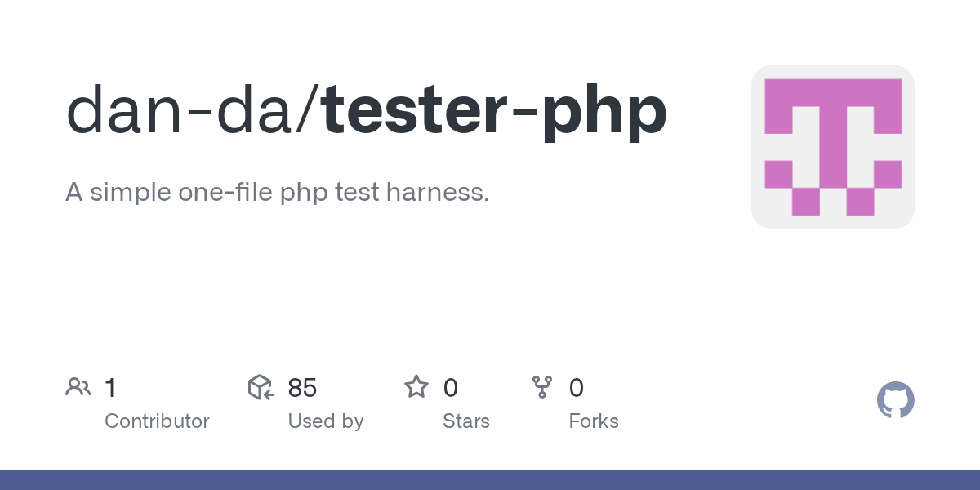The width and height of the screenshot is (980, 490).
Task: Click the zero count above Forks
Action: (x=576, y=388)
